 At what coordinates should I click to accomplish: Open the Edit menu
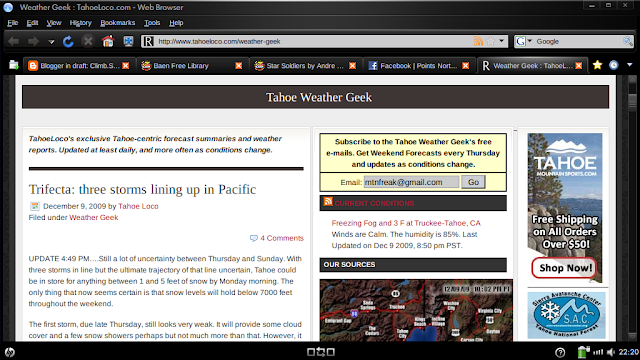coord(32,23)
